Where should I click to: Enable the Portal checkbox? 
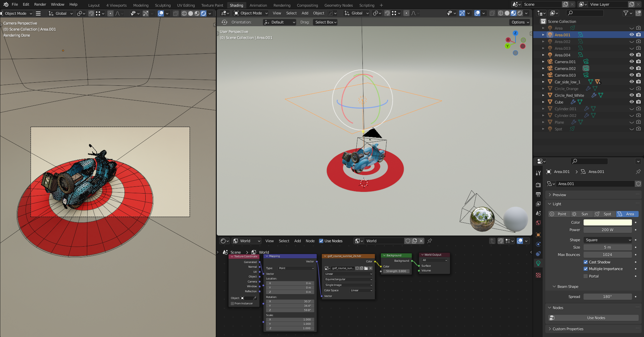(586, 276)
